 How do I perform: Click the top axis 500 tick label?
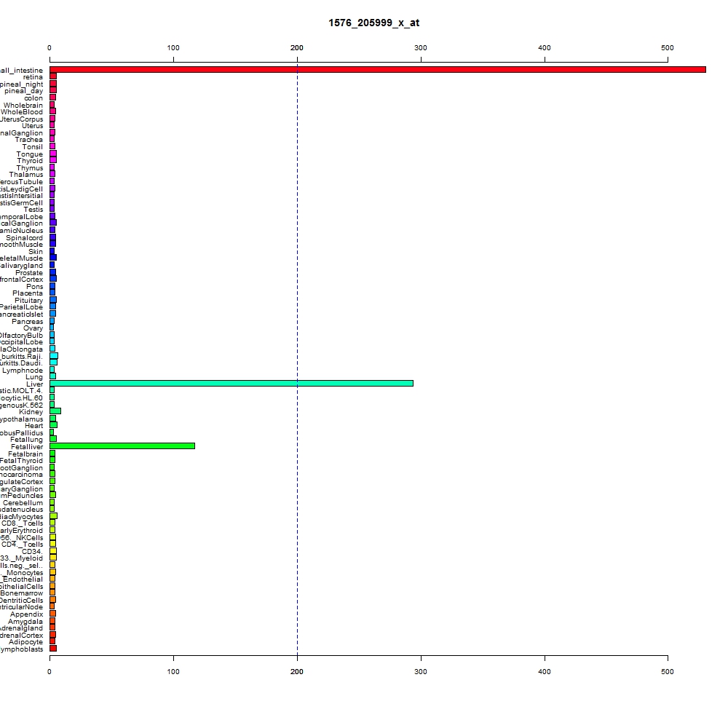pos(667,48)
